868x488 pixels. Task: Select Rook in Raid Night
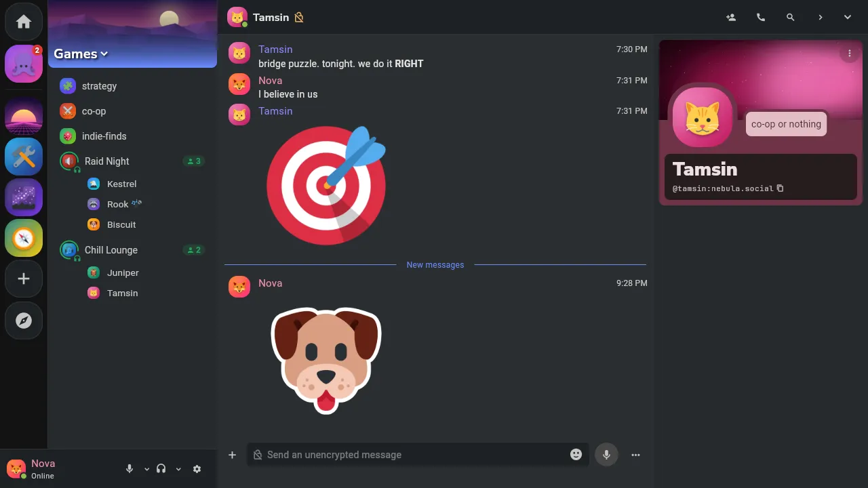[x=146, y=204]
